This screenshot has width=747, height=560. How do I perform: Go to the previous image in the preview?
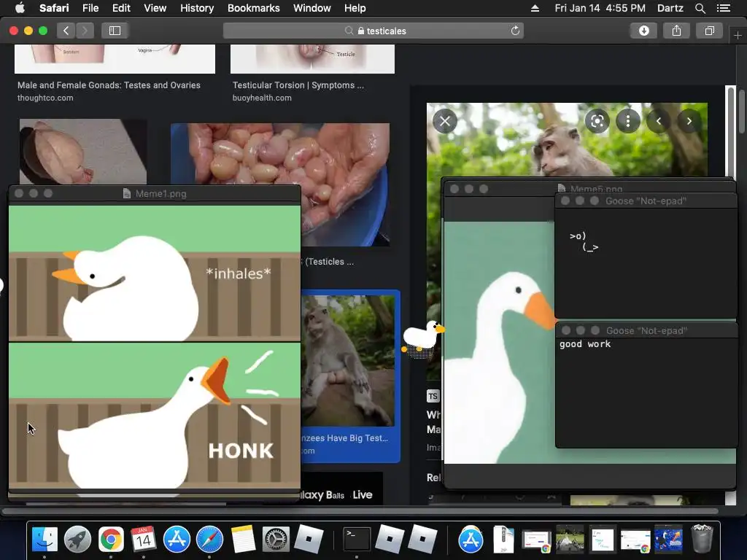pyautogui.click(x=659, y=121)
